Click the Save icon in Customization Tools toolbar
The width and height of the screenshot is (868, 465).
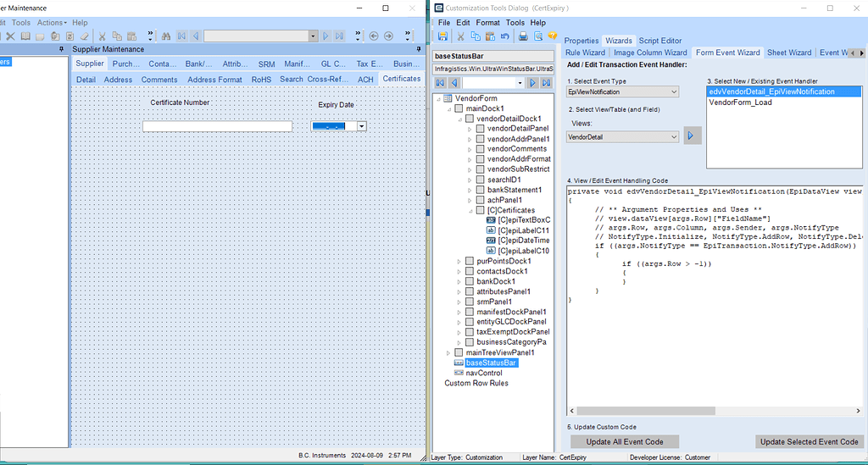click(x=442, y=36)
